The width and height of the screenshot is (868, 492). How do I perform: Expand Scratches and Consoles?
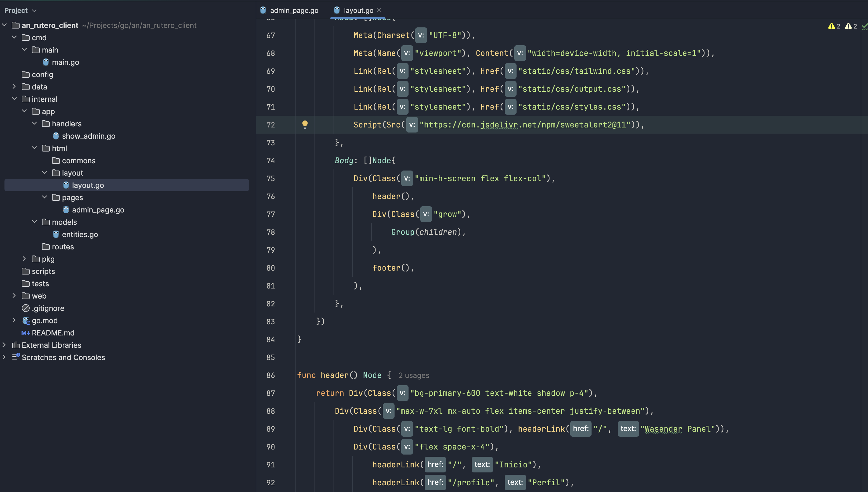coord(4,357)
